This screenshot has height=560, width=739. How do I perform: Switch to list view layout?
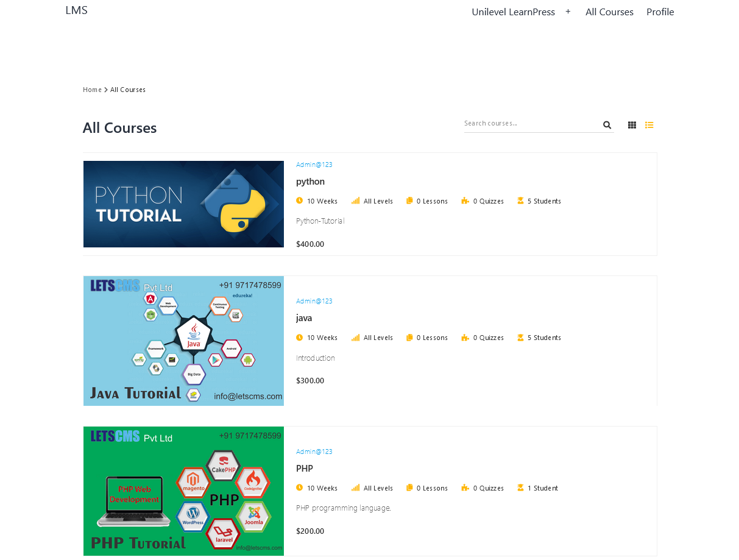point(649,125)
